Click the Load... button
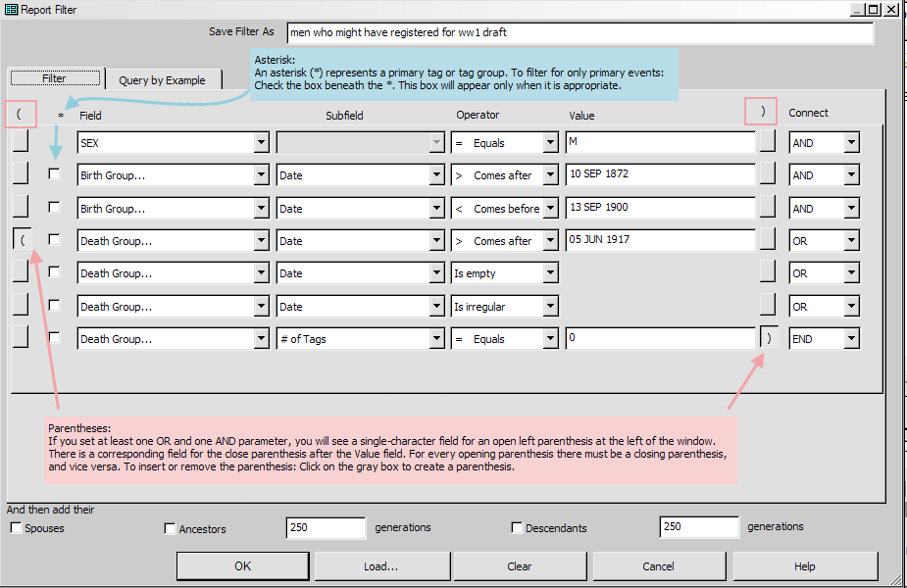907x588 pixels. click(x=381, y=566)
